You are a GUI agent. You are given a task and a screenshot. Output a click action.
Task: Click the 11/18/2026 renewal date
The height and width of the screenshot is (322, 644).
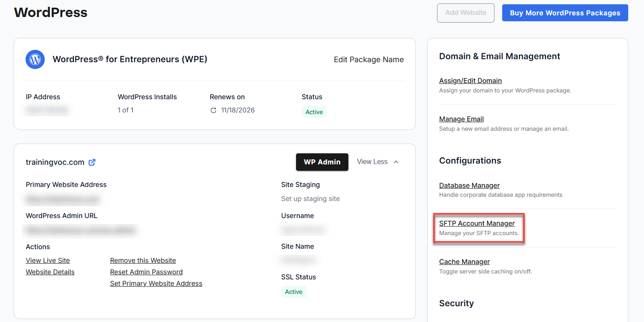tap(238, 110)
